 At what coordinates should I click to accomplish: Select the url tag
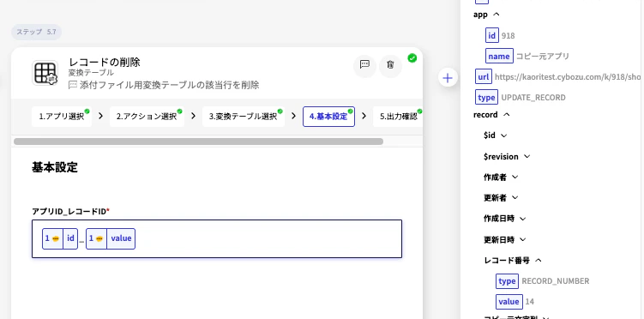(484, 77)
